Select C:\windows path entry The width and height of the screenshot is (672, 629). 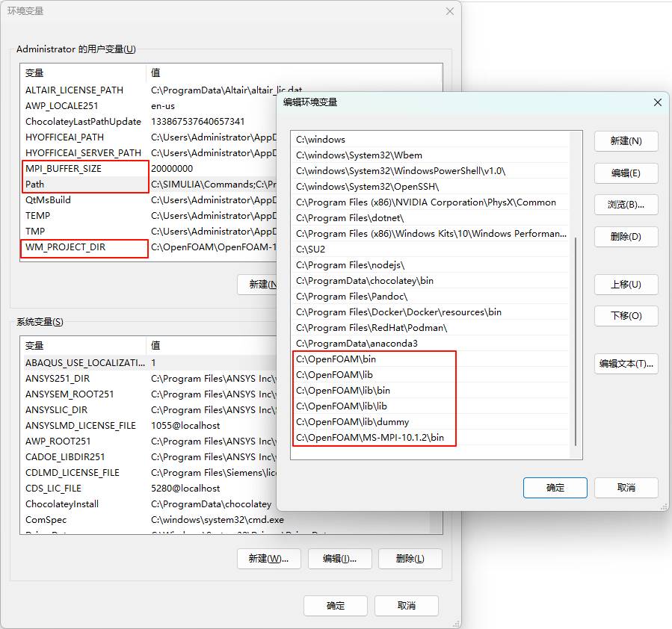(431, 140)
